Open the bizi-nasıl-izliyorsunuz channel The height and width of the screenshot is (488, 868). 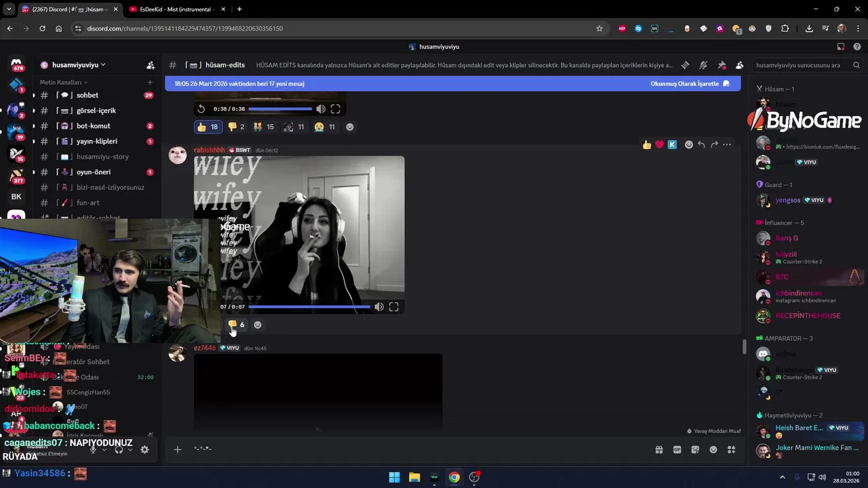97,187
